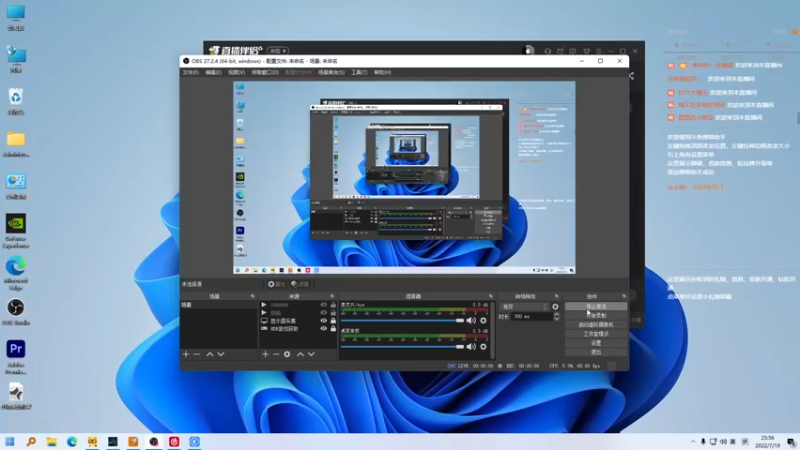Open the View (V) menu

(236, 72)
